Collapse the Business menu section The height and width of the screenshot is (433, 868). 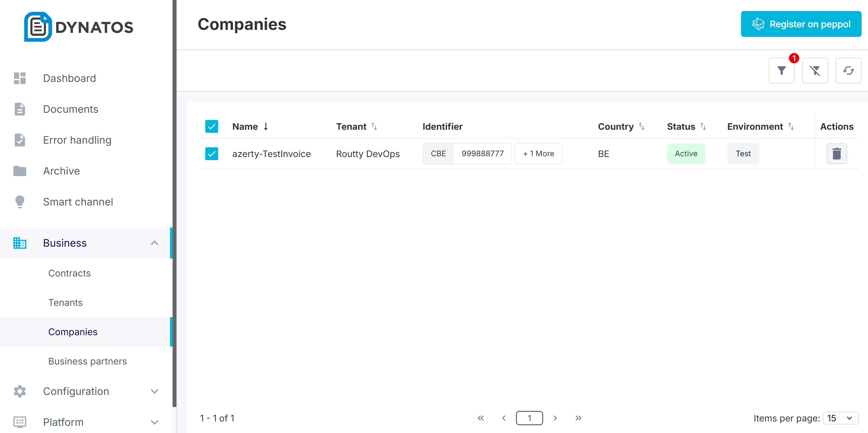[x=154, y=243]
